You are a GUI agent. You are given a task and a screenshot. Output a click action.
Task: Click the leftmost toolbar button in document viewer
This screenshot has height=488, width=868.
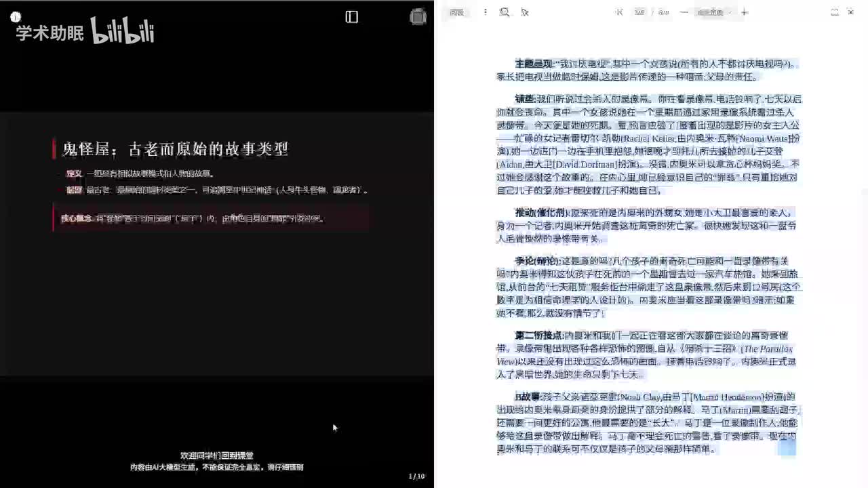pos(458,12)
